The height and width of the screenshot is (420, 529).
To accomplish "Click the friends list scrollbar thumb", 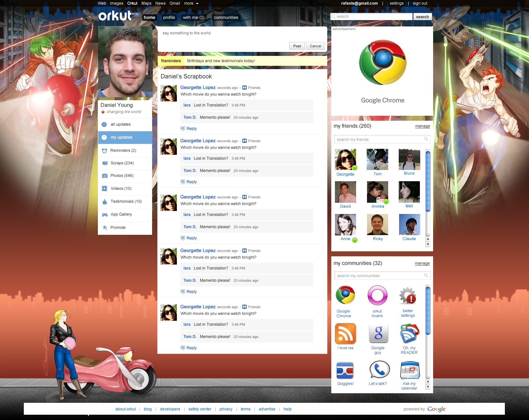I will [428, 181].
